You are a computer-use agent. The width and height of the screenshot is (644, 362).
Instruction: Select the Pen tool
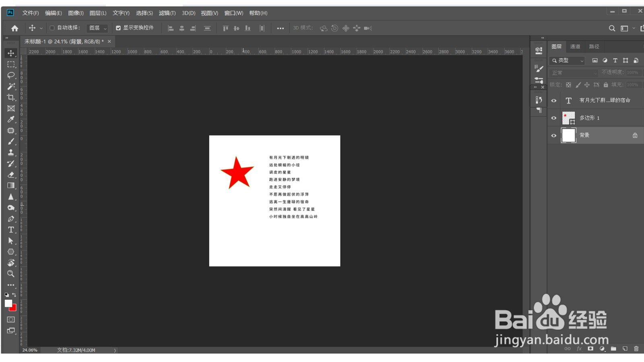tap(11, 219)
